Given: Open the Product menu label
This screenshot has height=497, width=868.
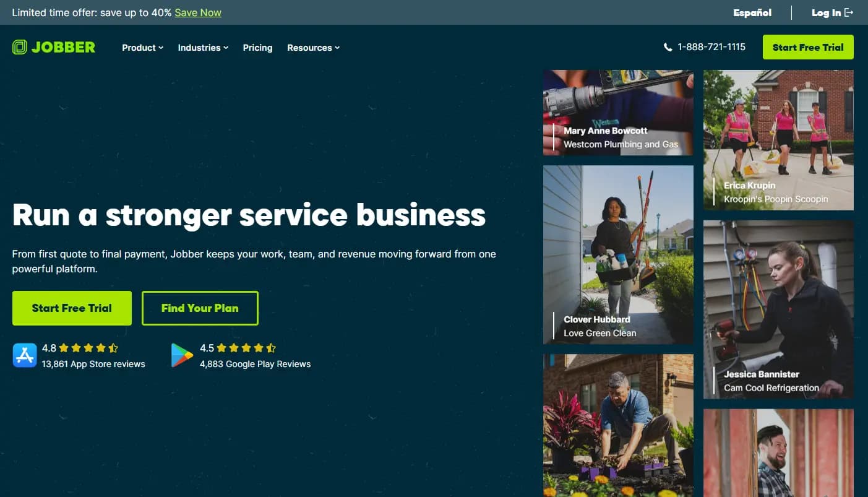Looking at the screenshot, I should 139,48.
